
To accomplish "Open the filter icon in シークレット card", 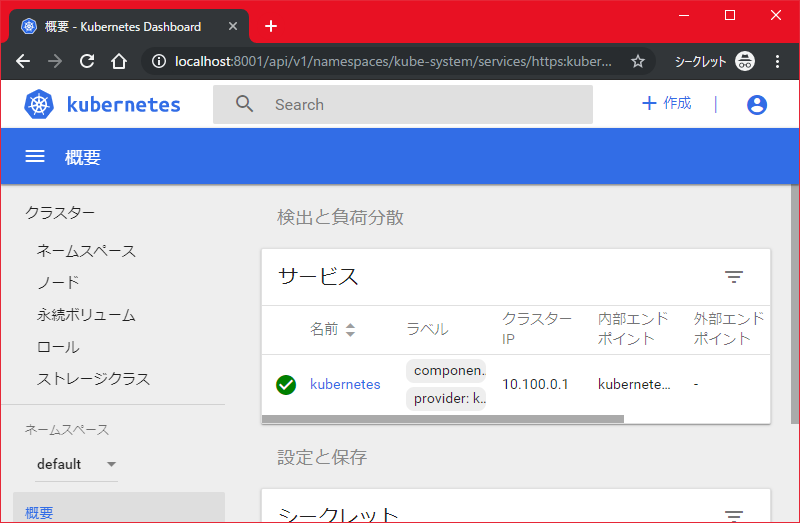I will point(734,515).
